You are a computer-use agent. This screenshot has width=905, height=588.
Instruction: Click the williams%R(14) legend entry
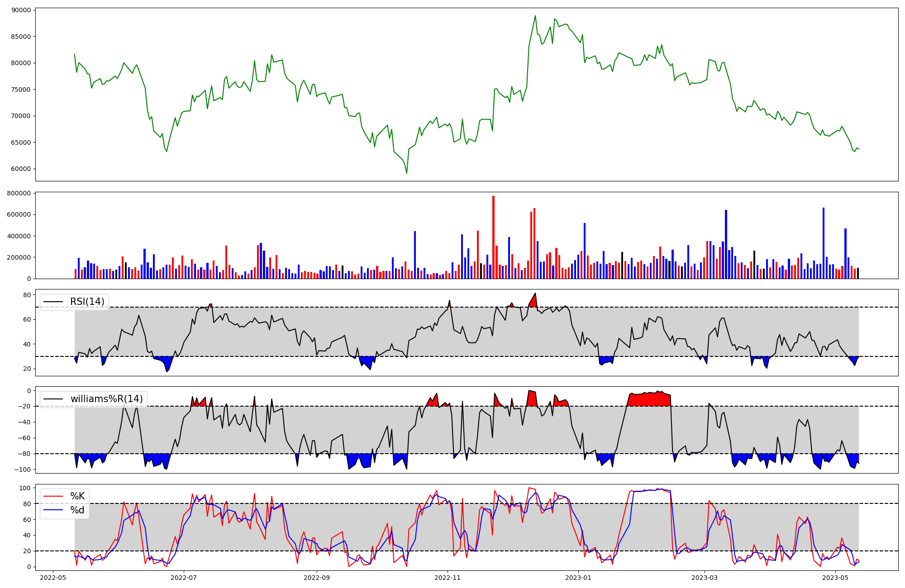click(x=106, y=399)
